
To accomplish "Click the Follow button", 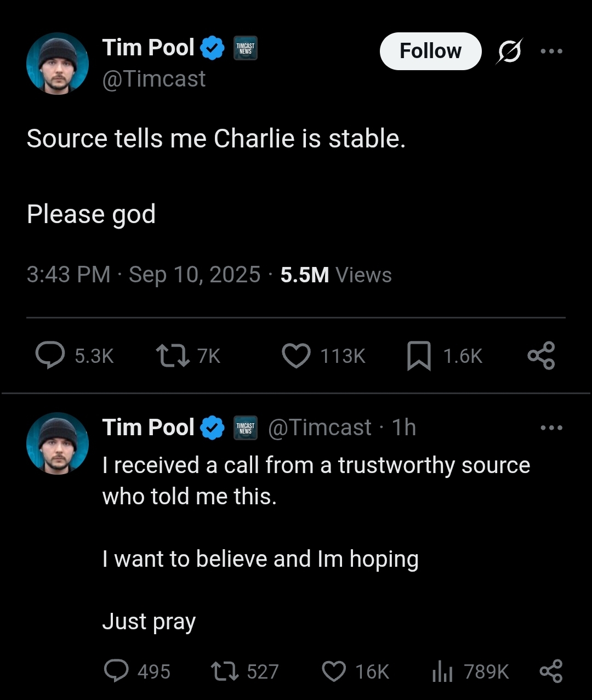I will tap(430, 51).
